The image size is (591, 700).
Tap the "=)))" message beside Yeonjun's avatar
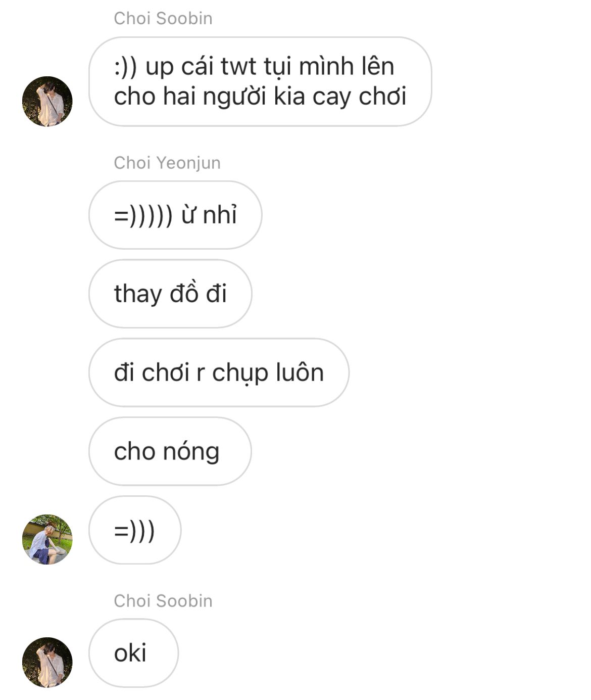[135, 530]
